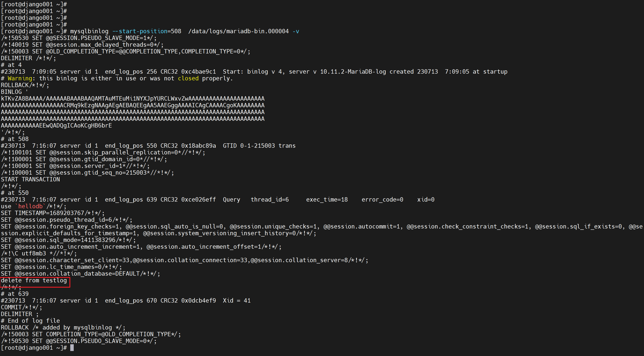
Task: Click the yellow "Warning" word
Action: coord(20,78)
